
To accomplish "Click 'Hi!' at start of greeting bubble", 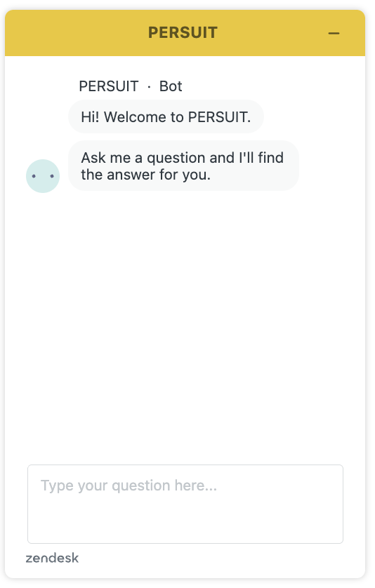I will 90,117.
